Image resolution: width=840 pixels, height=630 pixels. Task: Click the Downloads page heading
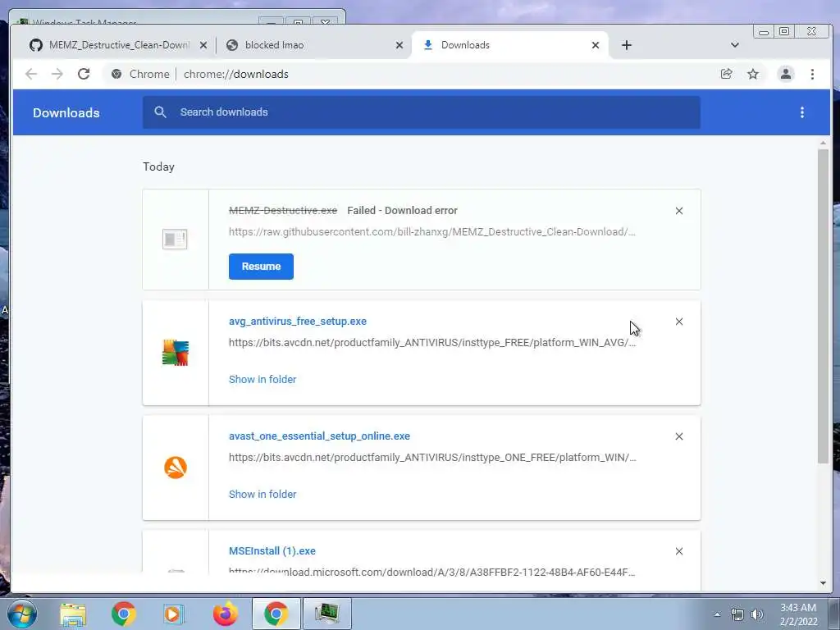tap(66, 112)
